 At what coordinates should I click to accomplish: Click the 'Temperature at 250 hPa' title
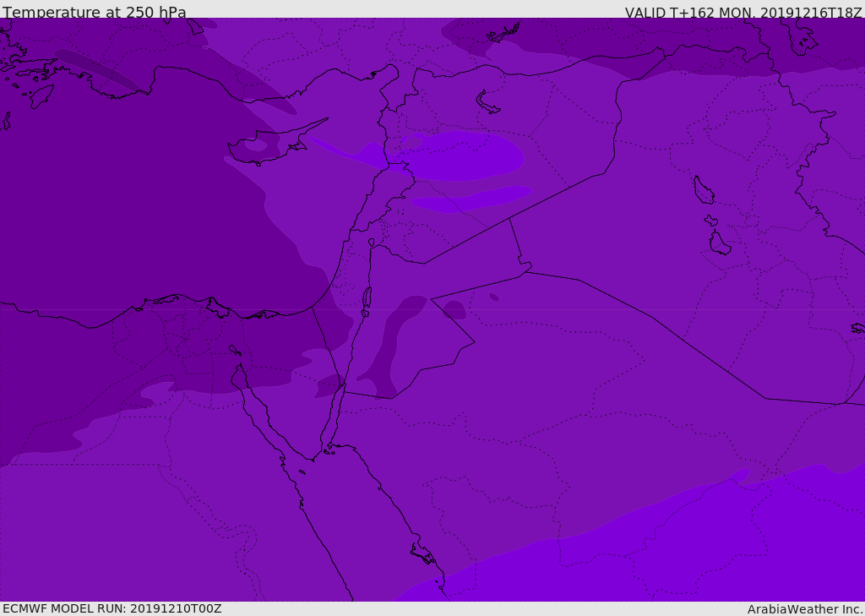[x=95, y=12]
